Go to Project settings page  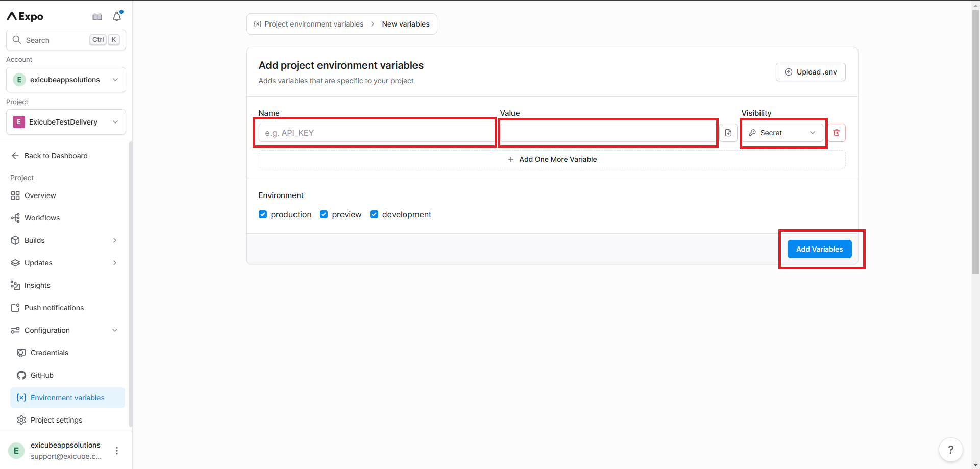coord(56,420)
